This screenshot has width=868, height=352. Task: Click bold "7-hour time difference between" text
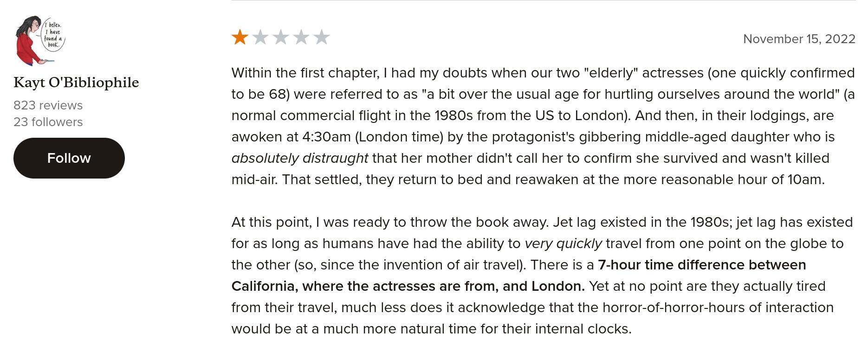(702, 265)
